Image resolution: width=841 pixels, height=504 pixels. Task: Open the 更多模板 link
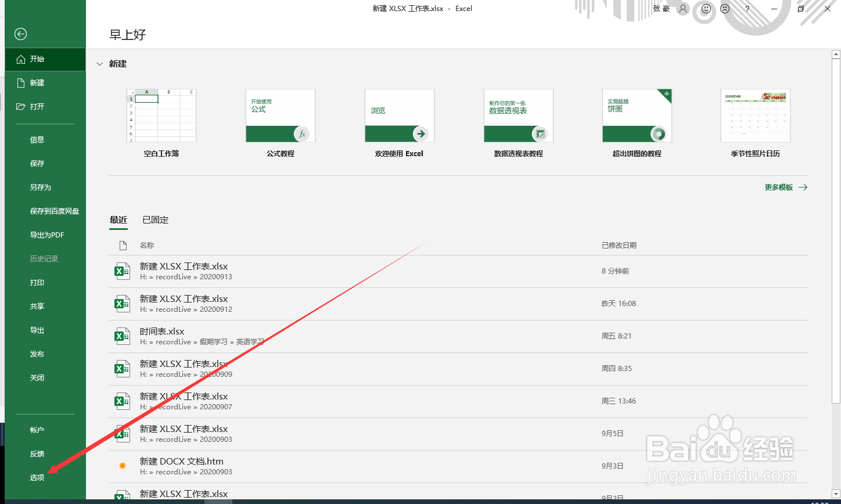click(786, 188)
